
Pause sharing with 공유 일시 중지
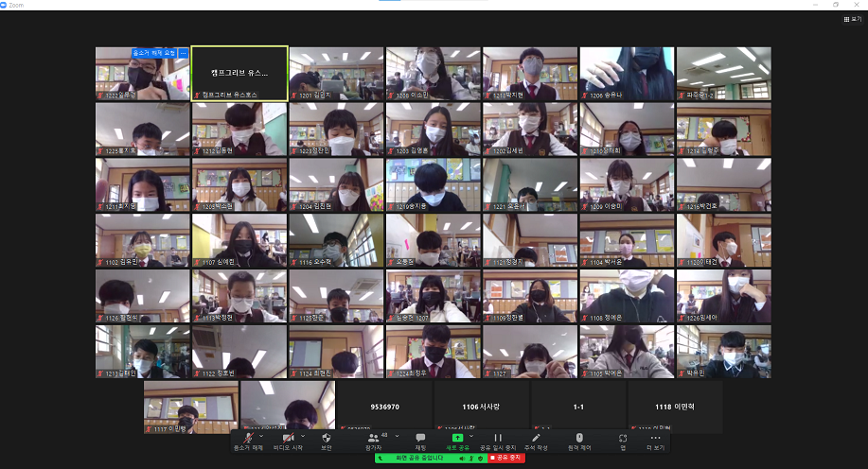pos(498,438)
